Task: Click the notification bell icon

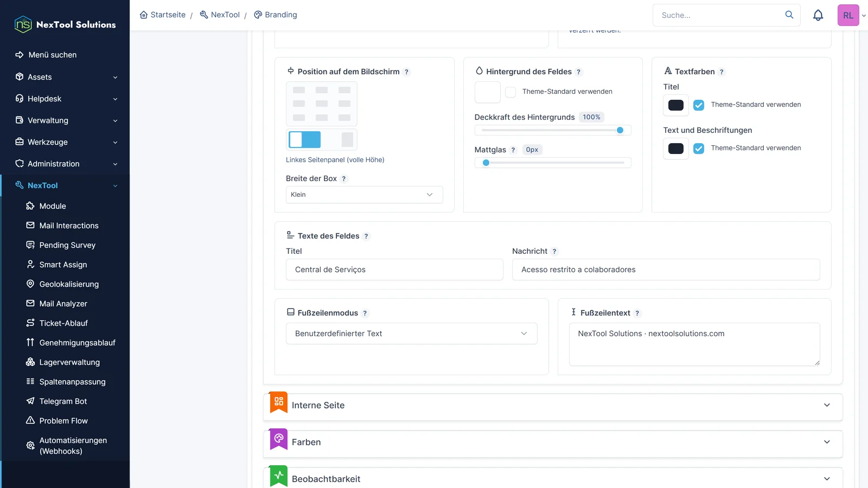Action: click(x=818, y=15)
